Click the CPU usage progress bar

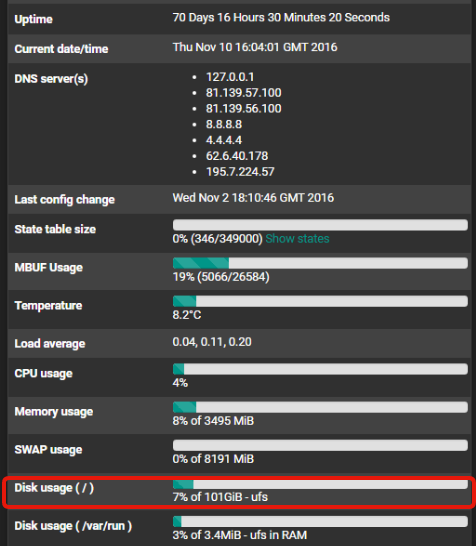pos(320,369)
